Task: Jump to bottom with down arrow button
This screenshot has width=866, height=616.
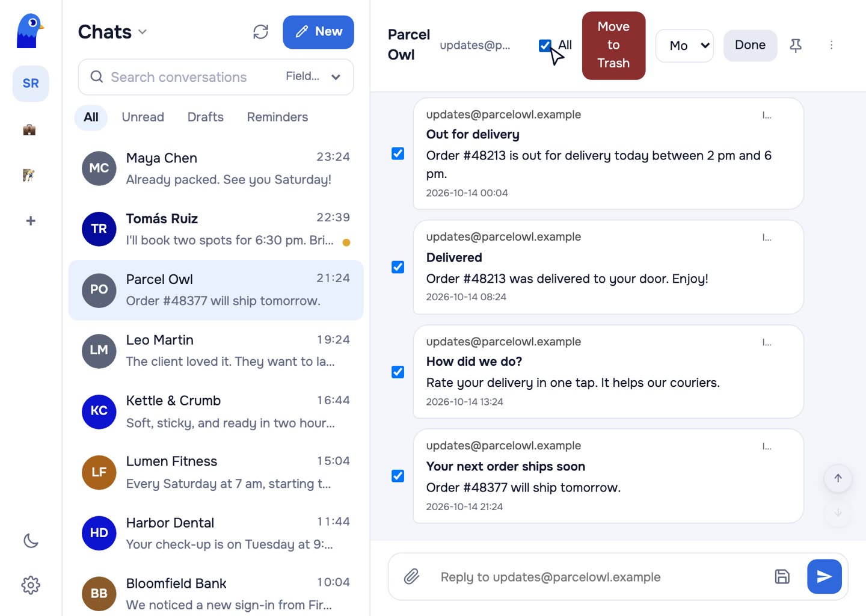Action: pyautogui.click(x=838, y=513)
